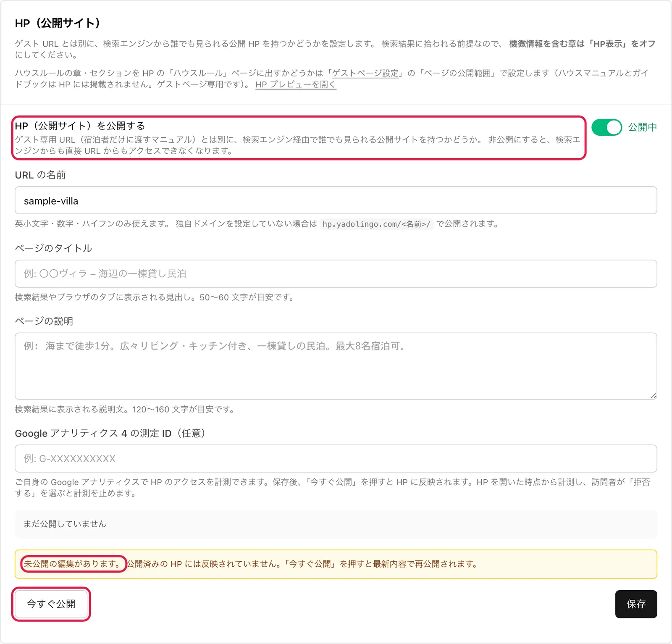Screen dimensions: 672x644
Task: Click the 保存 button
Action: (x=636, y=604)
